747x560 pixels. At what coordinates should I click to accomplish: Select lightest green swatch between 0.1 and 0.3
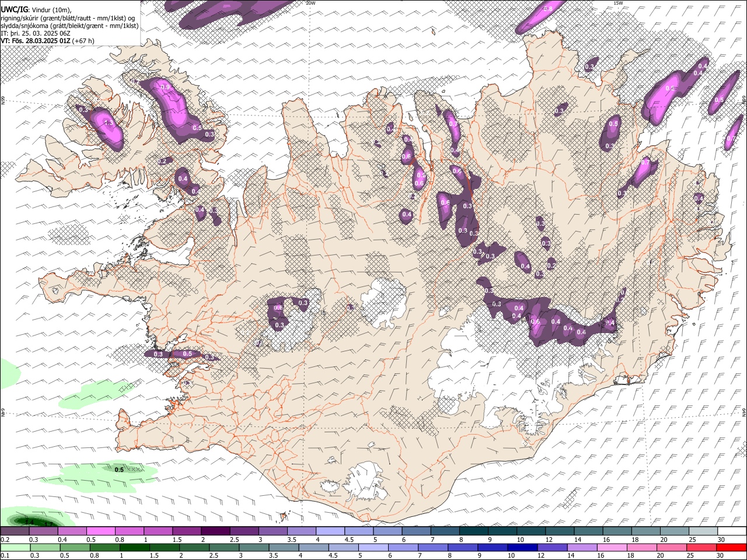(15, 547)
